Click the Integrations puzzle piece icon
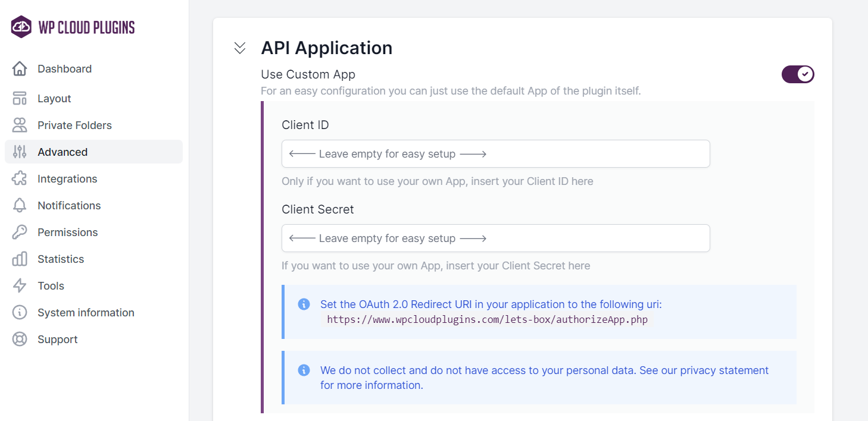The image size is (868, 421). (20, 179)
